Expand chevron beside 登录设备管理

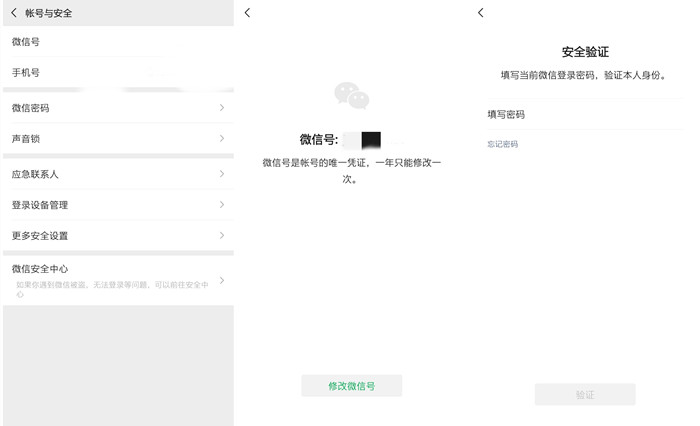pyautogui.click(x=222, y=205)
